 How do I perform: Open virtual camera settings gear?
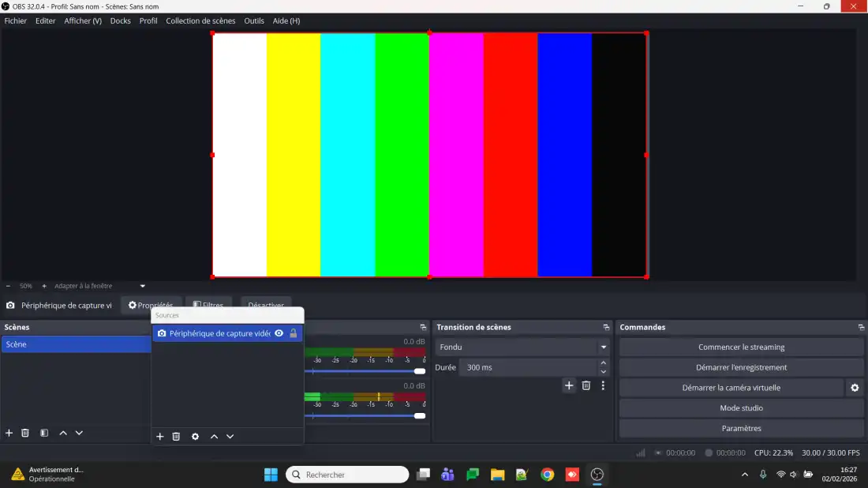(855, 388)
